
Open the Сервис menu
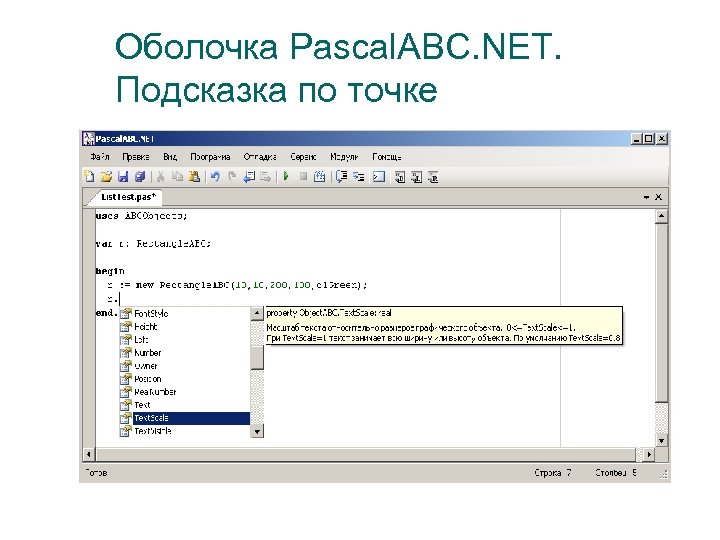[x=303, y=157]
